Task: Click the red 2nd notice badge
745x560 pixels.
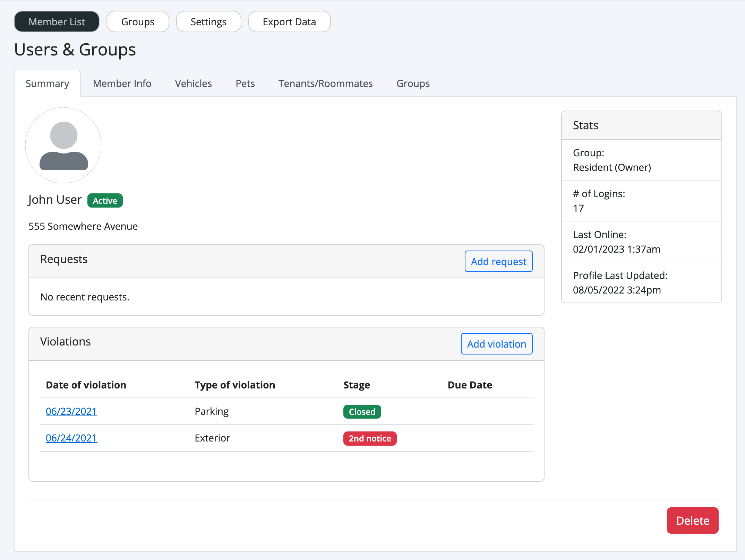Action: (370, 438)
